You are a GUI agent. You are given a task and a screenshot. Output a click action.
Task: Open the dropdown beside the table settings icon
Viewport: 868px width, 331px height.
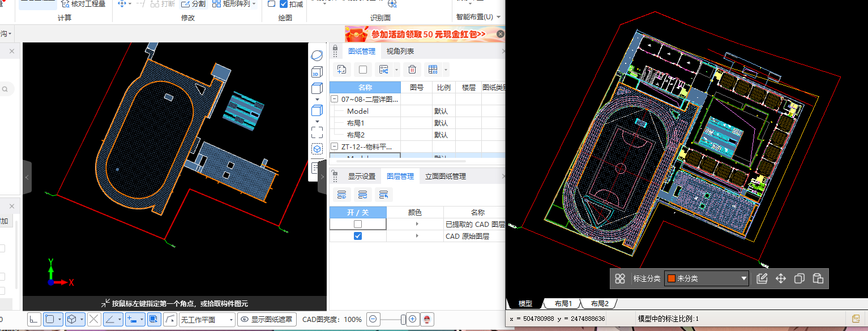446,70
